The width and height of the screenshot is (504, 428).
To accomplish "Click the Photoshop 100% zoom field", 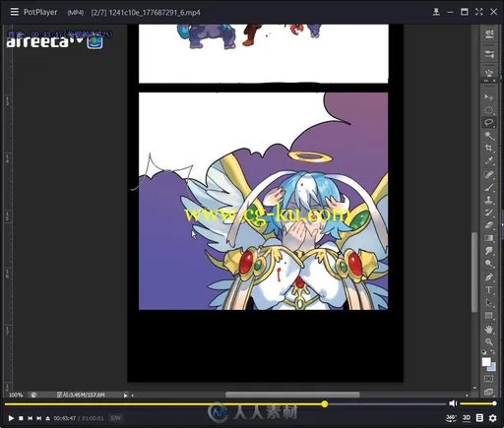I will [x=16, y=395].
